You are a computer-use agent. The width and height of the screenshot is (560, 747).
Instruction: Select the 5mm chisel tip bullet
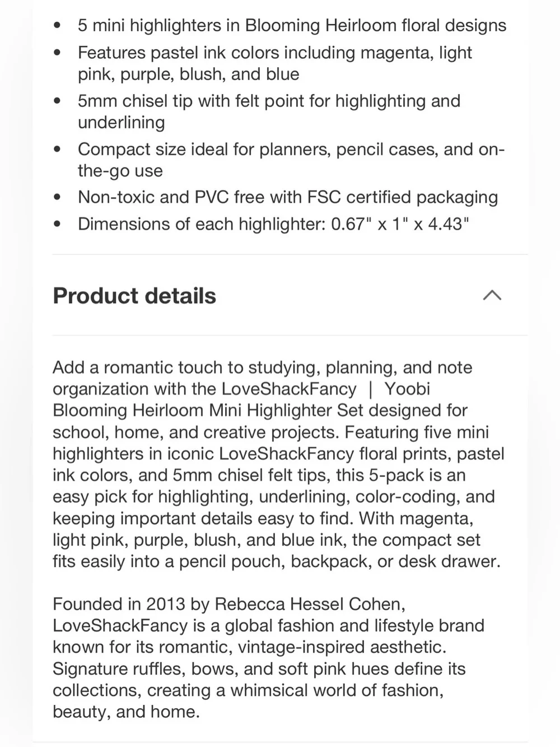269,112
